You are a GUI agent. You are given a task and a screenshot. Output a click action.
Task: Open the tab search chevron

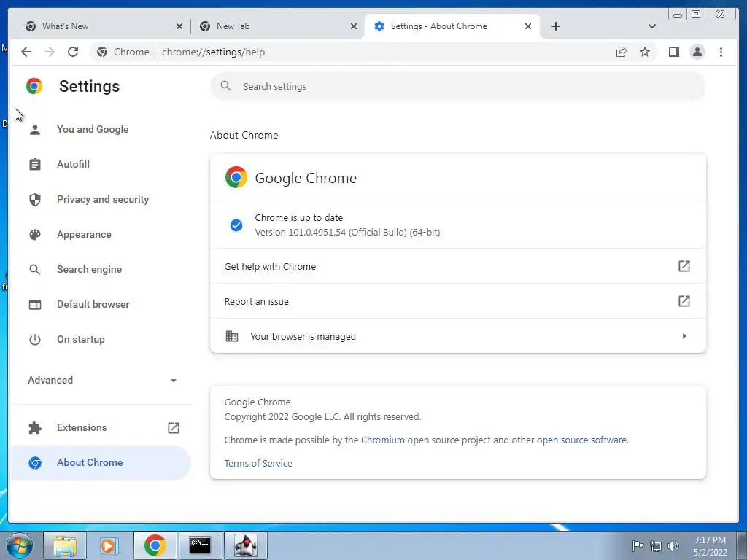(652, 26)
